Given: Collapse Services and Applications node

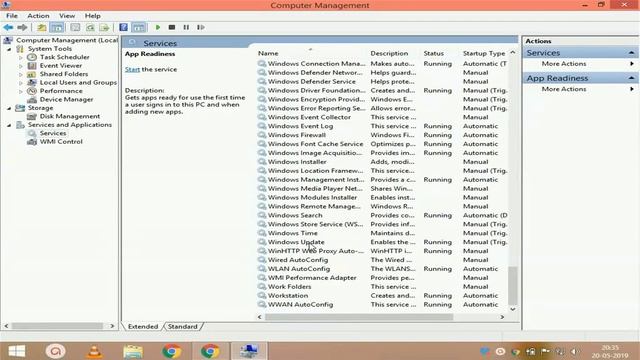Looking at the screenshot, I should tap(9, 125).
